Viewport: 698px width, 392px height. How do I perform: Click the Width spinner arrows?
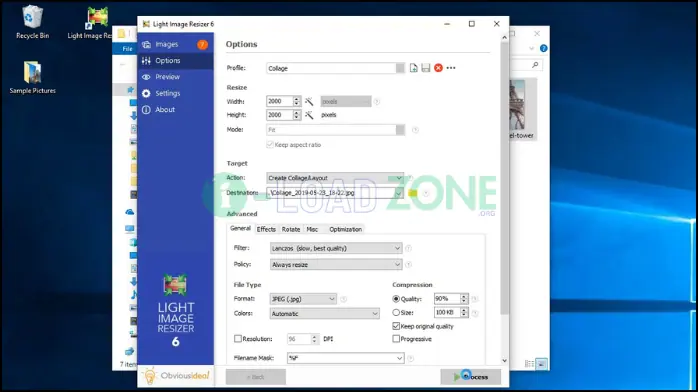(296, 101)
